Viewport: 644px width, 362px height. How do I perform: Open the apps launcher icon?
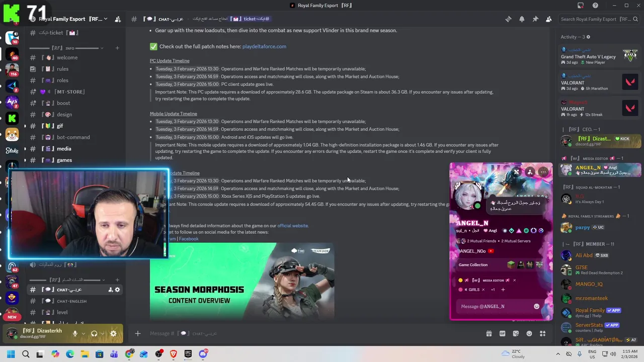coord(542,333)
